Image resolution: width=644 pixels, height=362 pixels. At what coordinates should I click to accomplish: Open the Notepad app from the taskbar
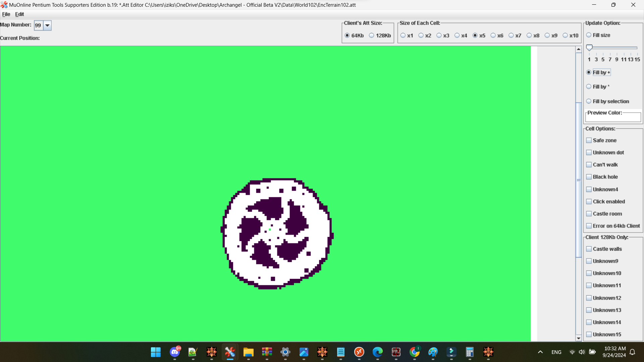[341, 352]
